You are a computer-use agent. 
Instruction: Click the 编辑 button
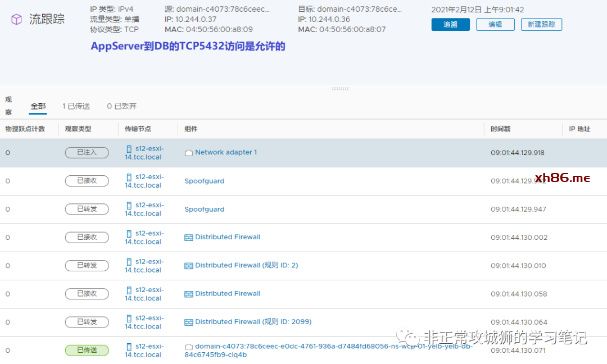point(495,24)
